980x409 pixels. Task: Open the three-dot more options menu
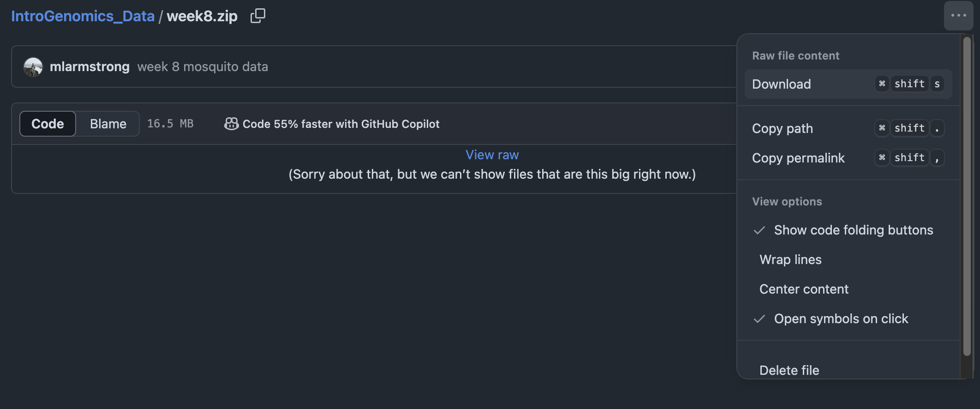click(x=958, y=16)
